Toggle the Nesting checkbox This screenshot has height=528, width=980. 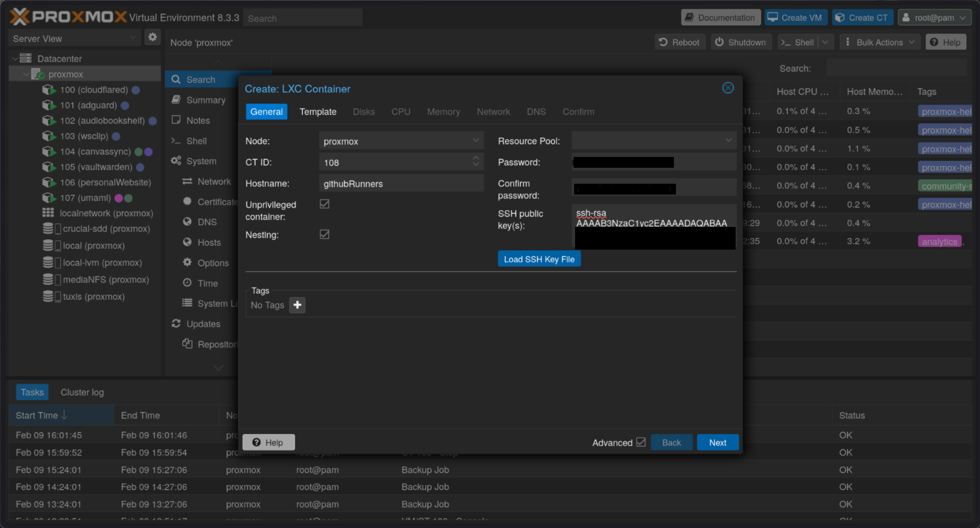pyautogui.click(x=325, y=234)
